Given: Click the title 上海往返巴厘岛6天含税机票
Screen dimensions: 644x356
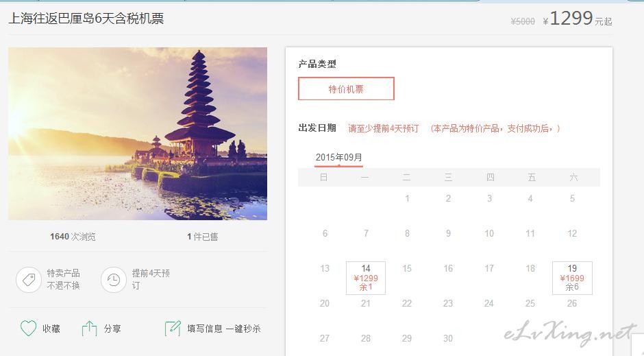Looking at the screenshot, I should click(86, 19).
